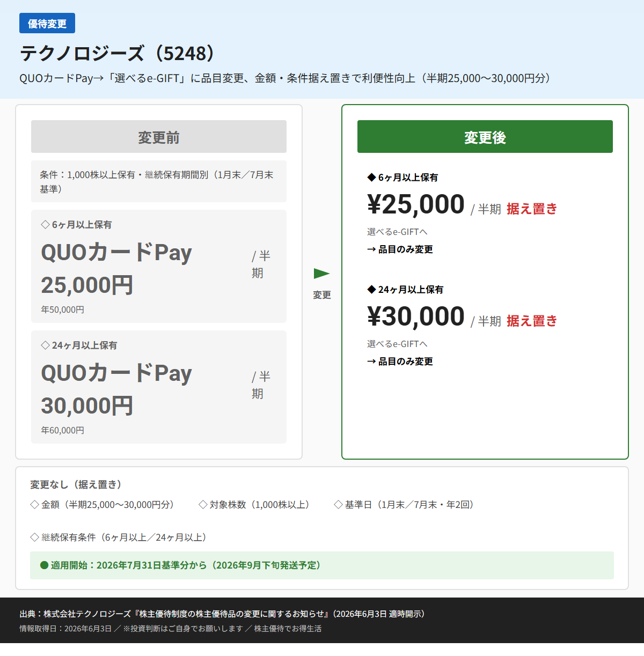The height and width of the screenshot is (656, 644).
Task: Click the QUOカードPay 25,000円 text
Action: tap(116, 268)
